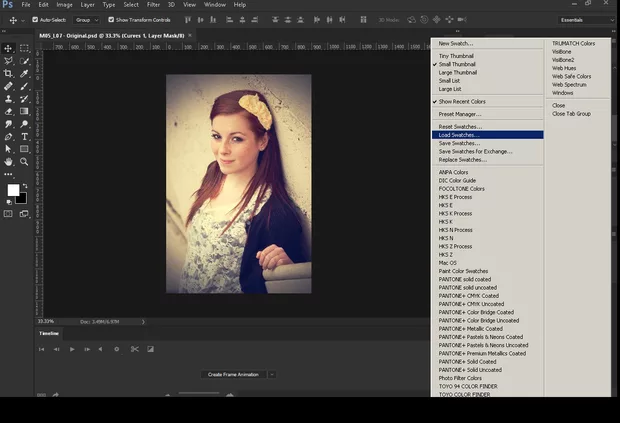This screenshot has width=620, height=423.
Task: Expand the Essentials workspace dropdown
Action: tap(583, 19)
